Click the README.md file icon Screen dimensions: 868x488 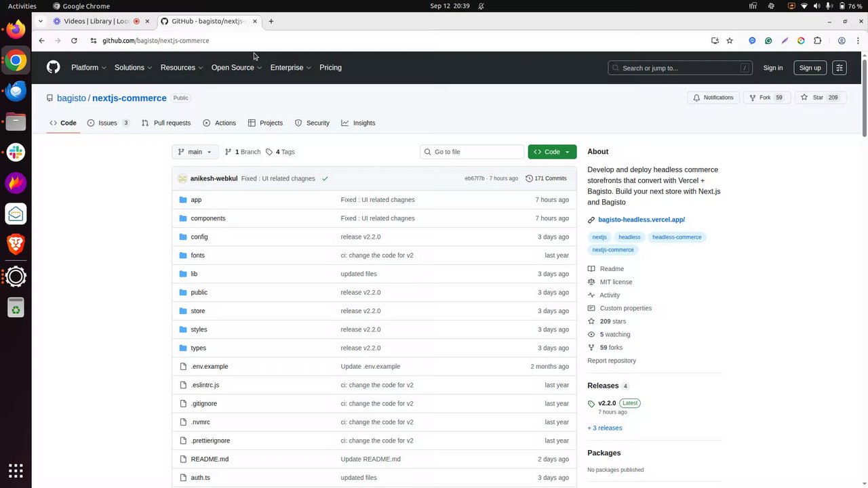[183, 459]
